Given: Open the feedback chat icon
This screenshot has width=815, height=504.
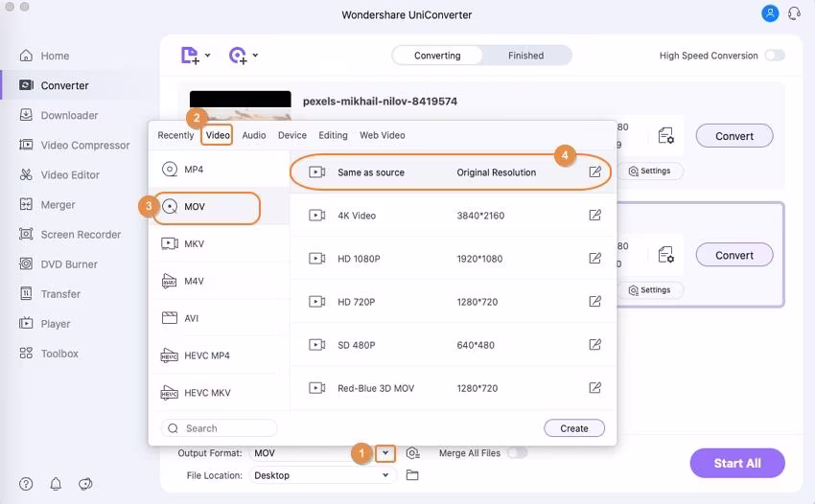Looking at the screenshot, I should click(85, 484).
